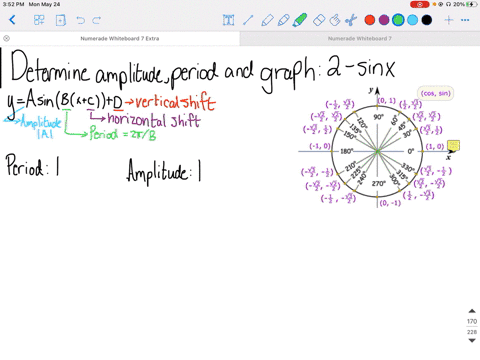Add a new page with the page-plus icon
The height and width of the screenshot is (360, 480).
pyautogui.click(x=60, y=20)
